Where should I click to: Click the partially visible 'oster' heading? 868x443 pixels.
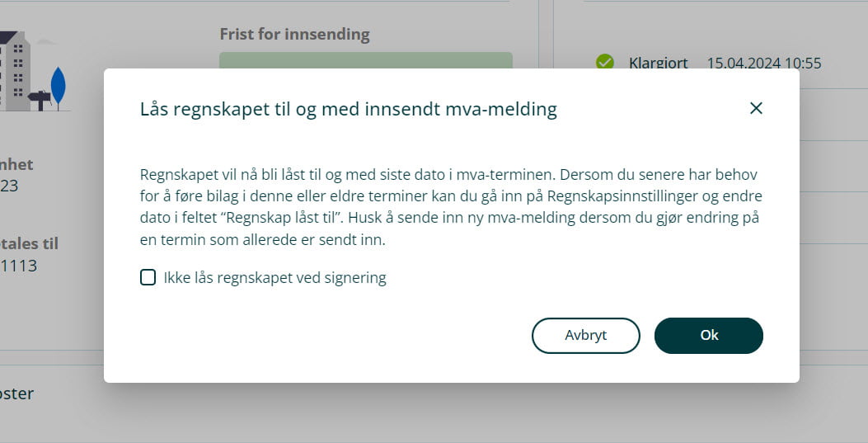(x=16, y=393)
